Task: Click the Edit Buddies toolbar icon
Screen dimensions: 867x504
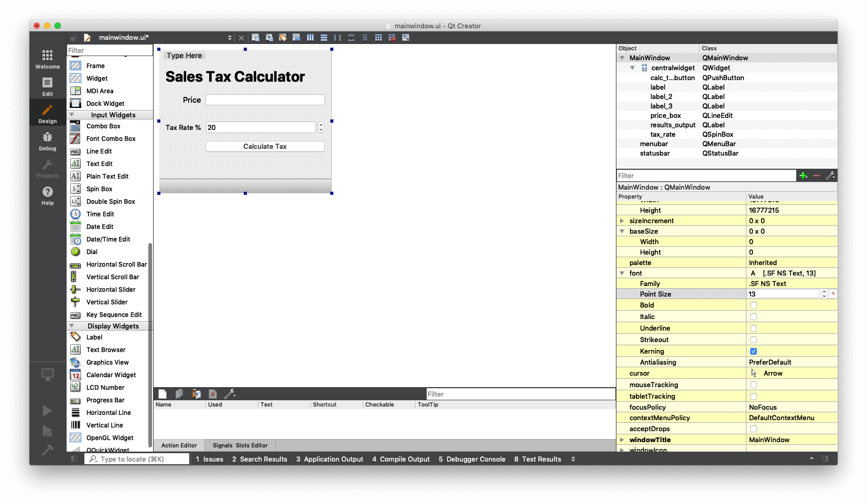Action: pyautogui.click(x=283, y=38)
